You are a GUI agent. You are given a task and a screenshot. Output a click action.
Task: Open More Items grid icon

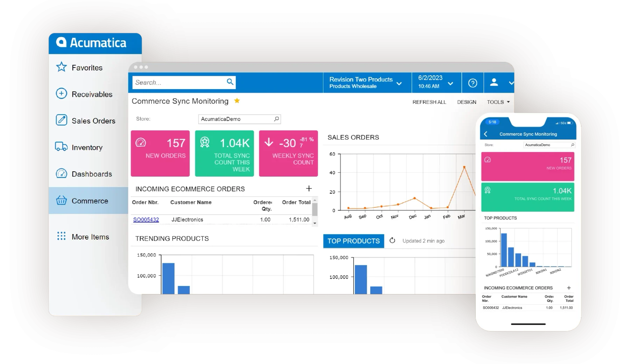[x=62, y=236]
